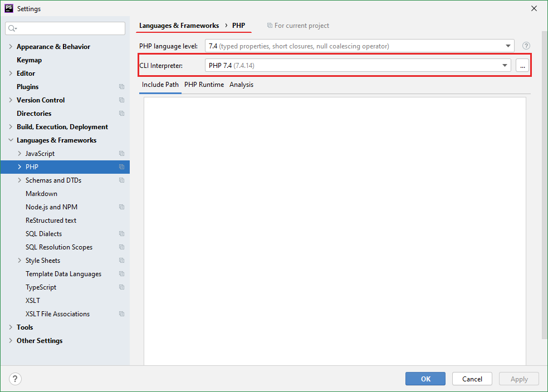Expand the PHP subsection arrow
This screenshot has width=548, height=392.
[19, 166]
